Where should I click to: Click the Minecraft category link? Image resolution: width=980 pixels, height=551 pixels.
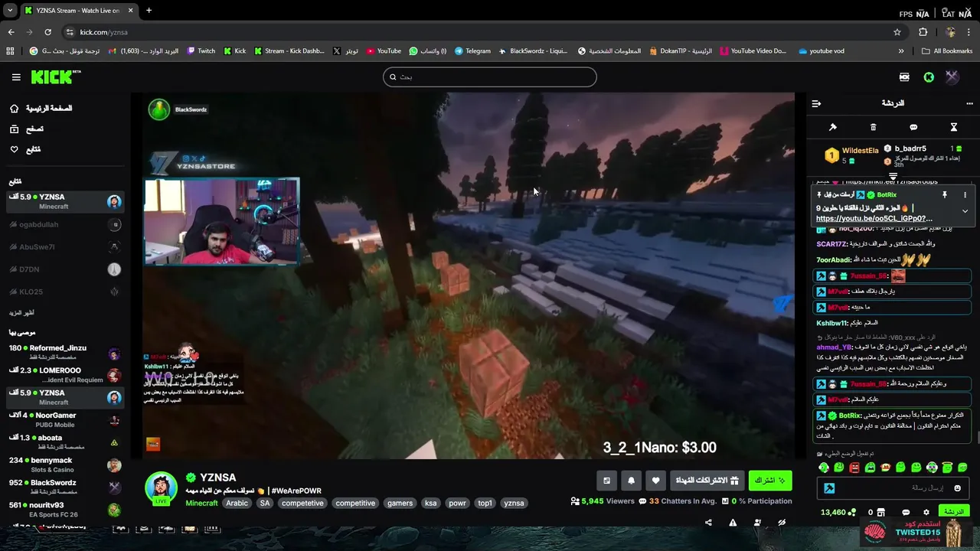201,503
